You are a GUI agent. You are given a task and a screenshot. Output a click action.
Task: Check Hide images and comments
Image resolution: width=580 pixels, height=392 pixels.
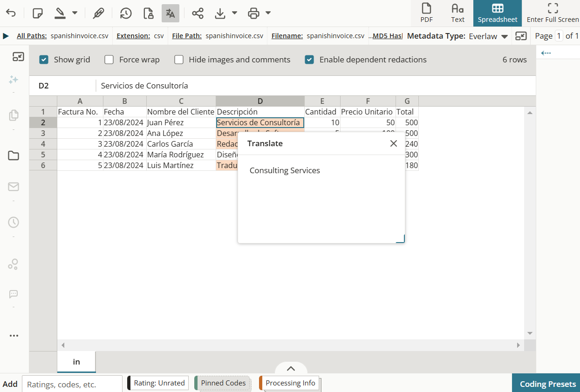click(x=179, y=60)
